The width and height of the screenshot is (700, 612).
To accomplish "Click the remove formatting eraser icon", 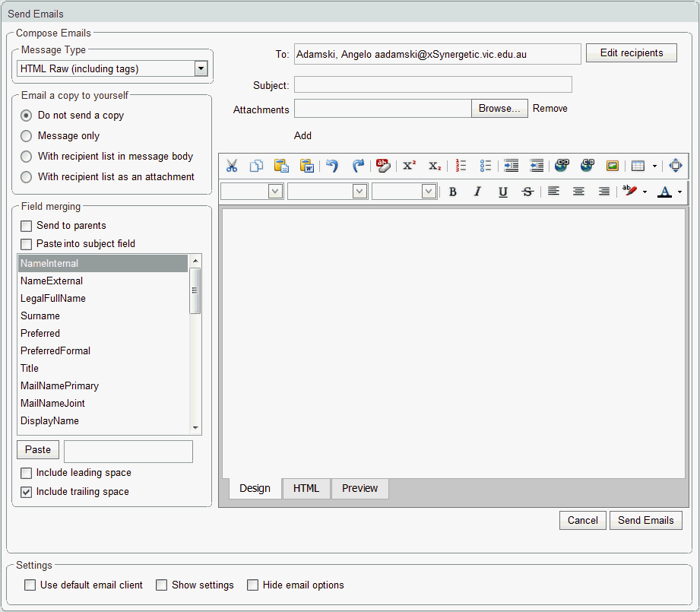I will point(383,166).
